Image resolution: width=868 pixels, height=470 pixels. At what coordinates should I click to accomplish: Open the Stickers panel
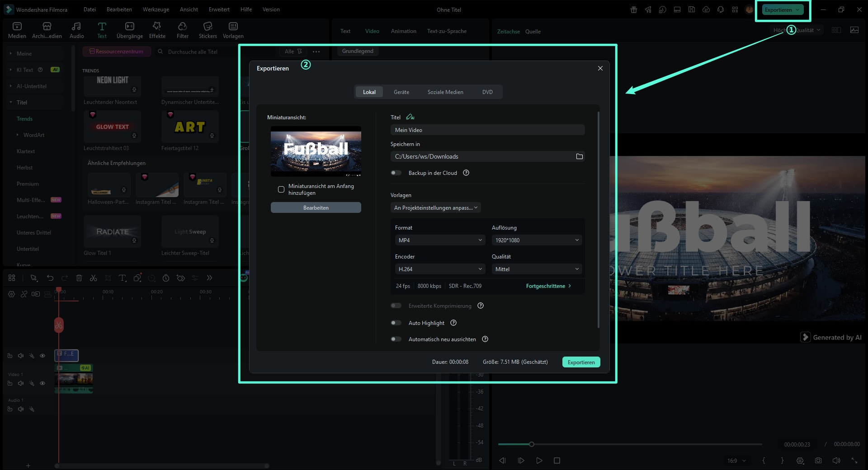208,30
